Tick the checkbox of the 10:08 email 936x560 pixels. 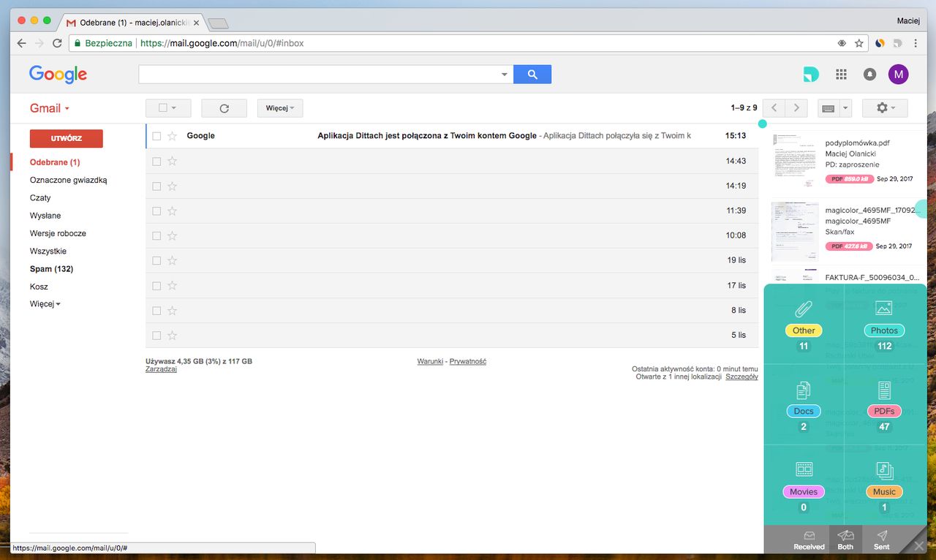coord(156,235)
